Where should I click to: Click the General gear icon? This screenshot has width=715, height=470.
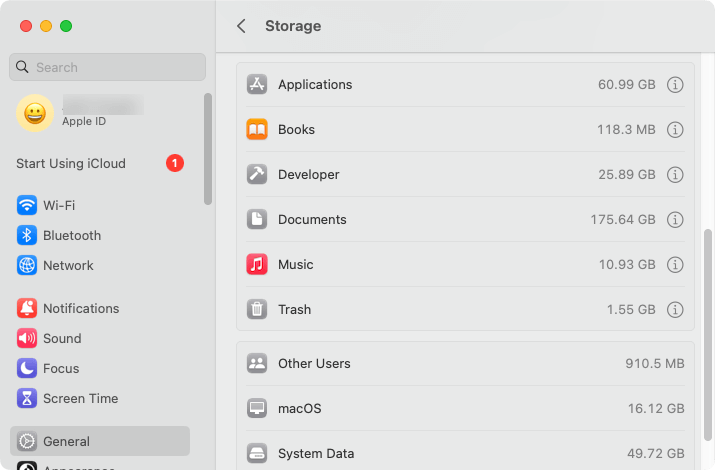(x=27, y=441)
